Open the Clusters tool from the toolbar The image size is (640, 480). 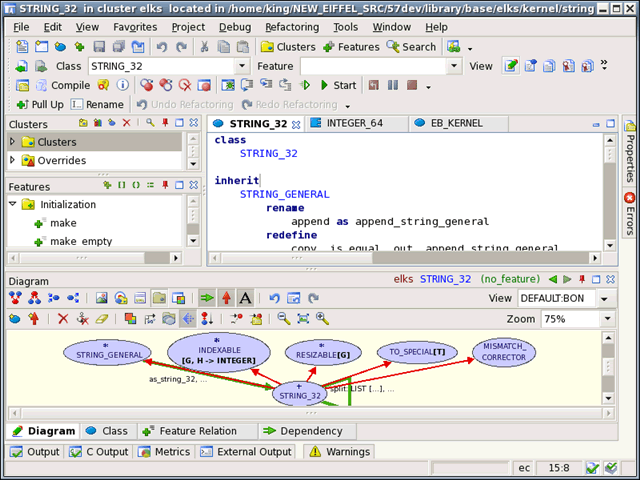[x=288, y=47]
